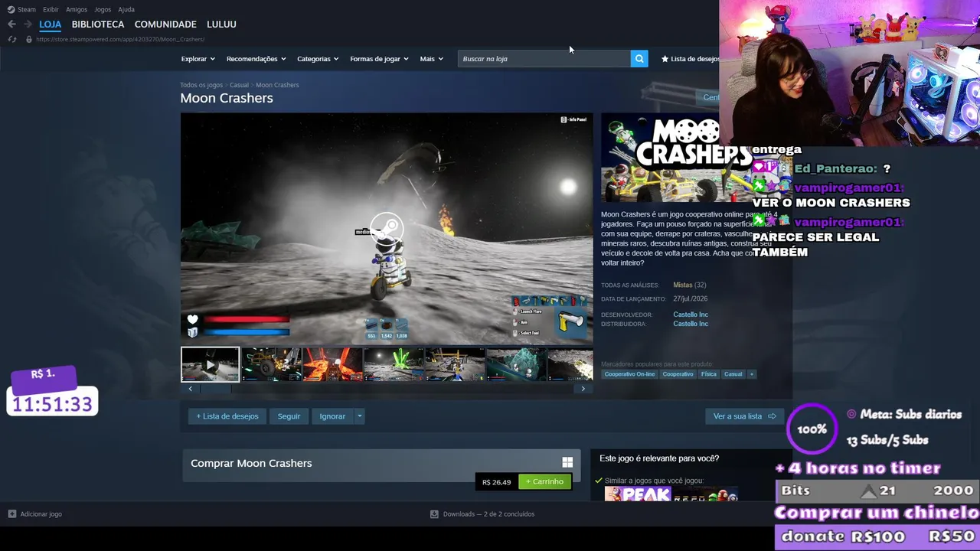Open the dropdown arrow next to Ignorar
The height and width of the screenshot is (551, 980).
(x=359, y=416)
